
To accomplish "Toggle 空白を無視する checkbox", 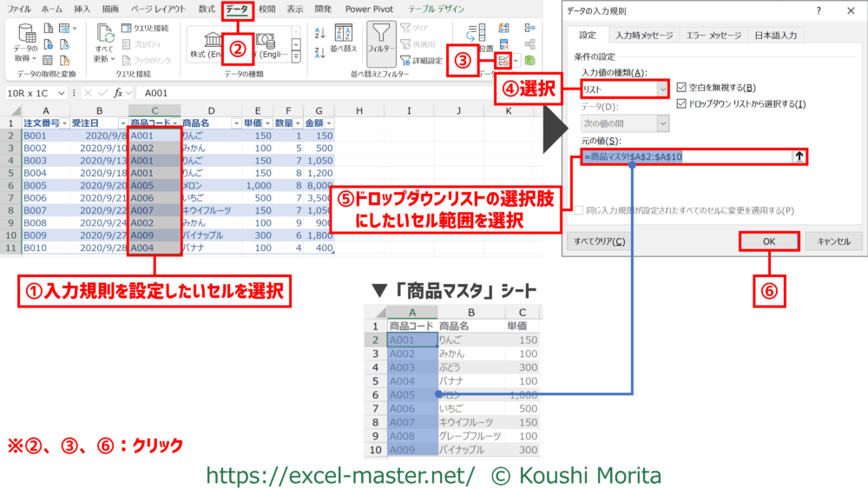I will 681,88.
